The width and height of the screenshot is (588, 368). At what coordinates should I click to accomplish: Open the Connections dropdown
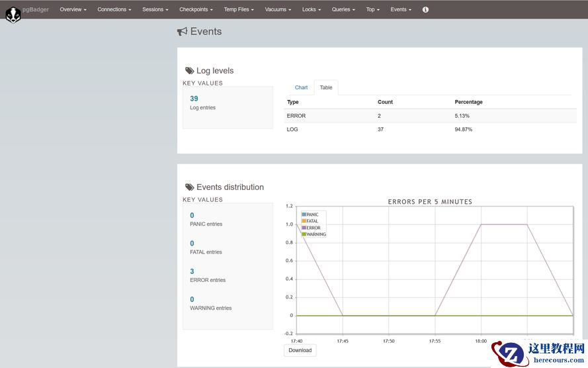(114, 10)
